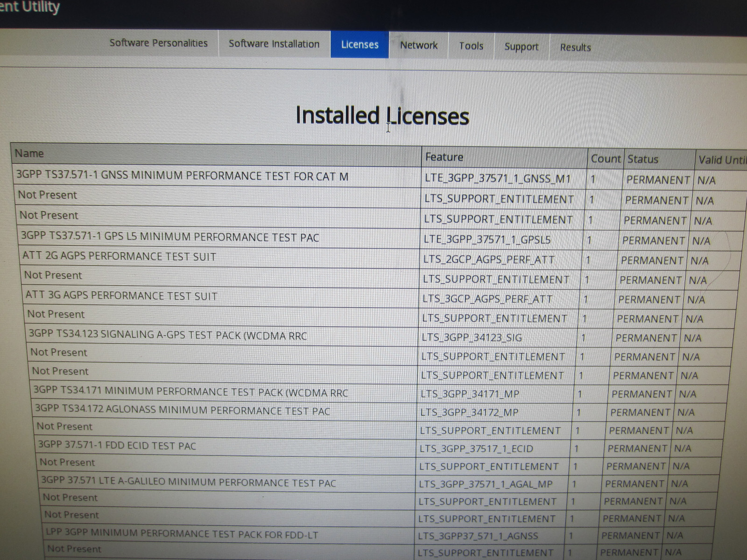The width and height of the screenshot is (747, 560).
Task: Select N/A value in LTS_3GPP_34171_MP row
Action: coord(687,394)
